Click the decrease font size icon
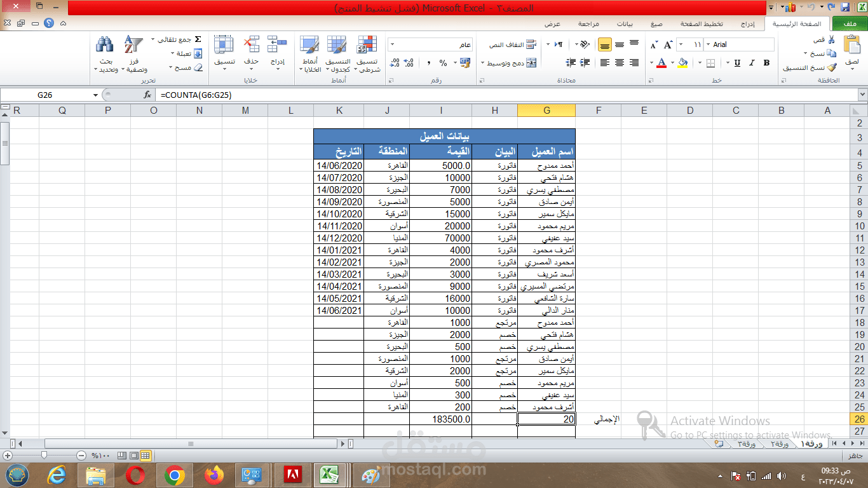The image size is (868, 488). click(654, 44)
